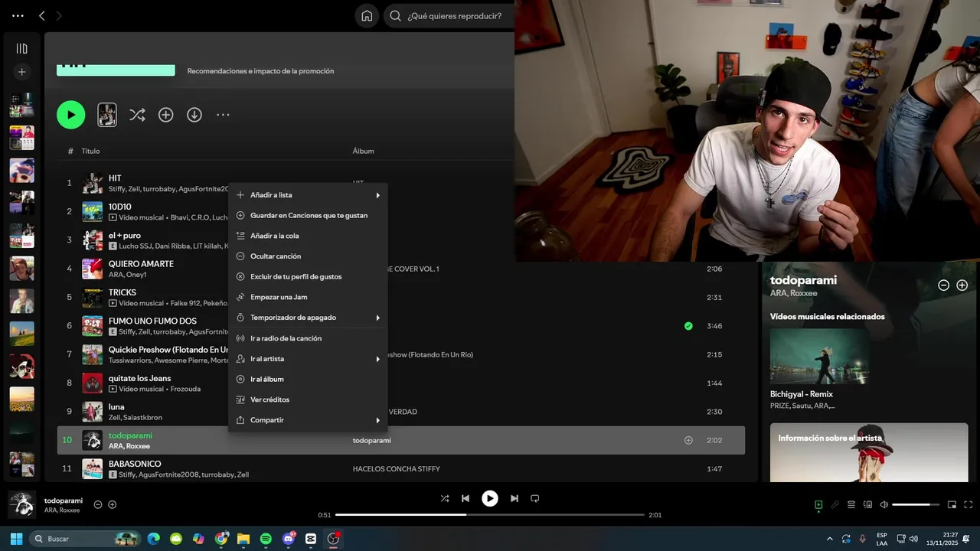The height and width of the screenshot is (551, 980).
Task: Open Your Library sidebar icon
Action: pos(21,48)
